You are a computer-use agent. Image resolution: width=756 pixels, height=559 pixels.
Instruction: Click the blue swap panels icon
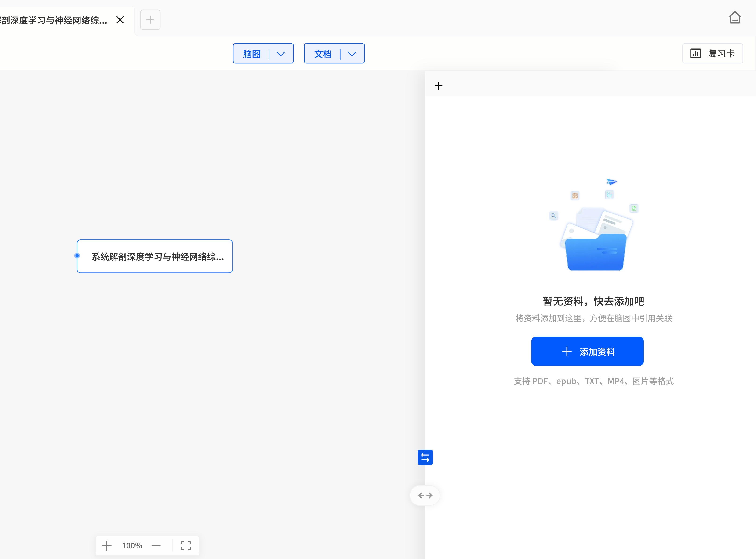(x=425, y=457)
